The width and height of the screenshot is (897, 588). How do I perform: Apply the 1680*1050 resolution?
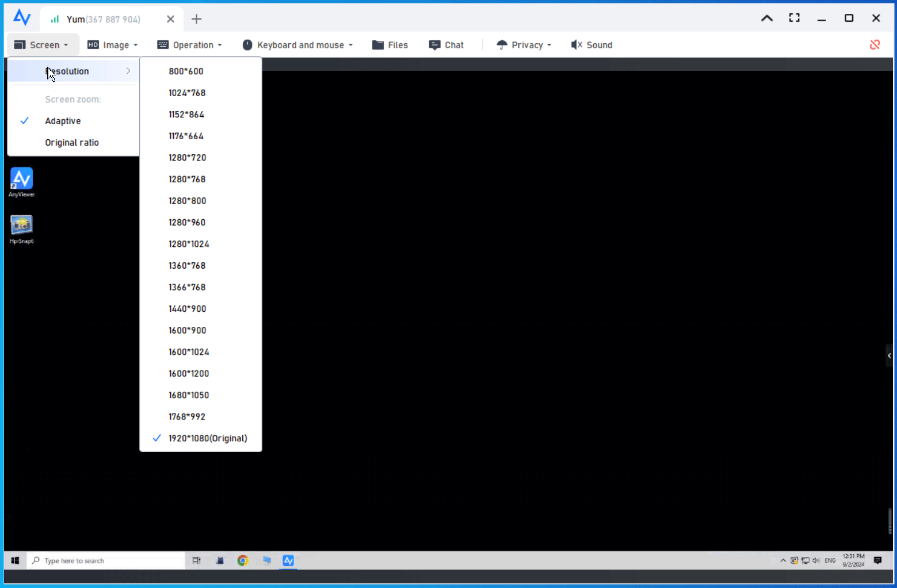[201, 395]
